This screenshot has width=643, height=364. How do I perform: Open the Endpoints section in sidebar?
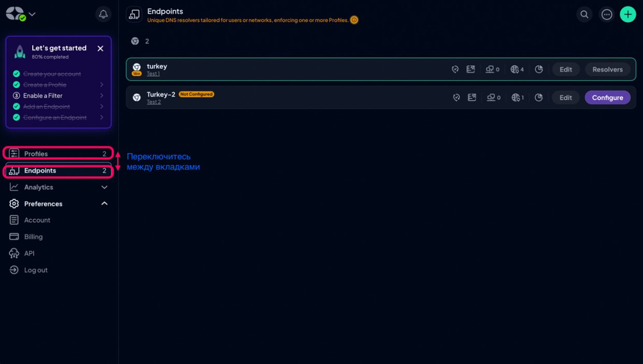58,170
